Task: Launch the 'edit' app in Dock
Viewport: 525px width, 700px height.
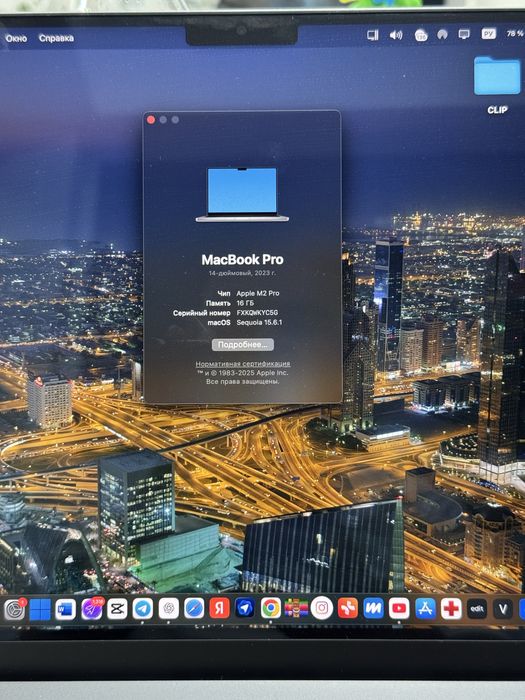Action: [477, 609]
